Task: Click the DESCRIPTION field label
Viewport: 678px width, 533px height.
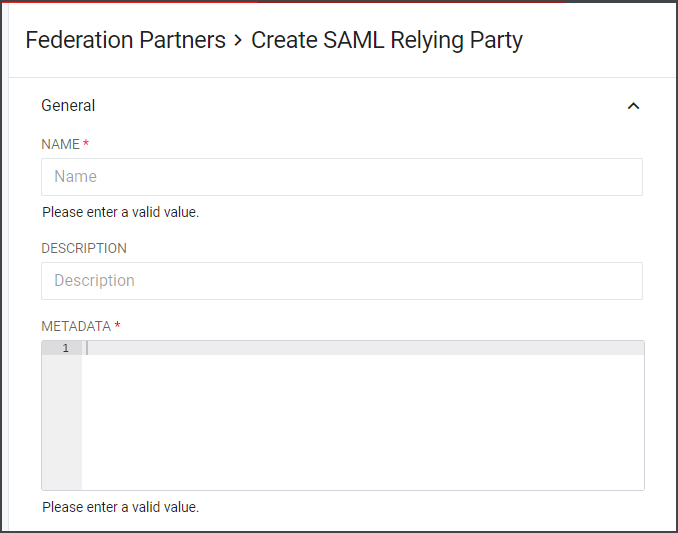Action: point(84,248)
